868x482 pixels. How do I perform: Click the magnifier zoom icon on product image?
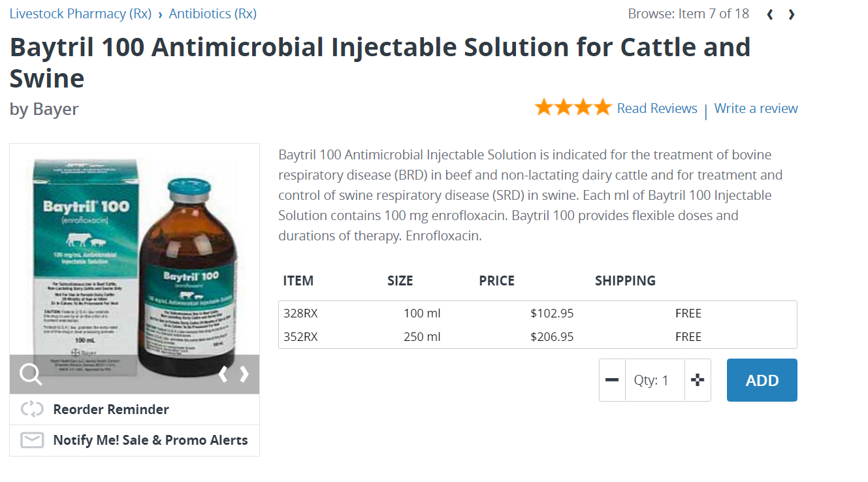pyautogui.click(x=31, y=374)
